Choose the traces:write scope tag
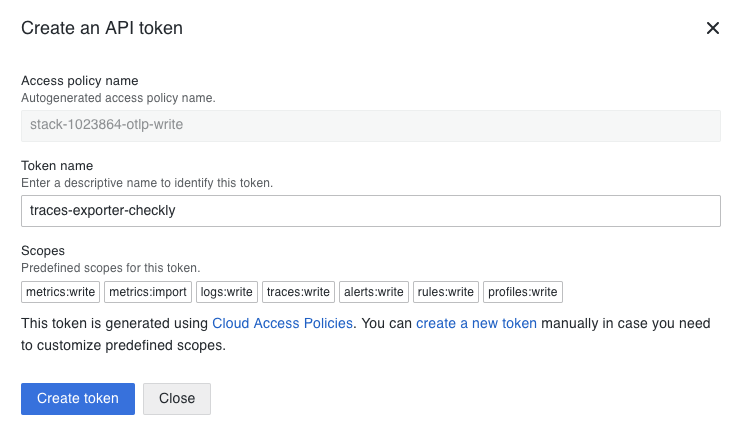 coord(299,292)
